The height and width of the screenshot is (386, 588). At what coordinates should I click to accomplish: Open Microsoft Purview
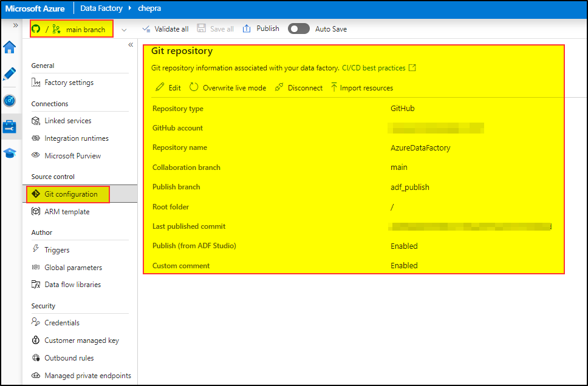click(x=73, y=156)
